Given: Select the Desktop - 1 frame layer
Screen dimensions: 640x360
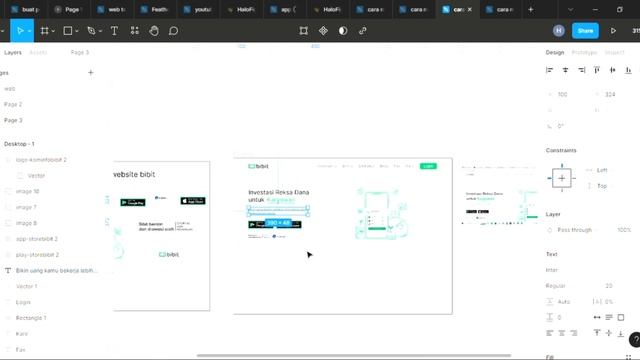Looking at the screenshot, I should pyautogui.click(x=19, y=144).
